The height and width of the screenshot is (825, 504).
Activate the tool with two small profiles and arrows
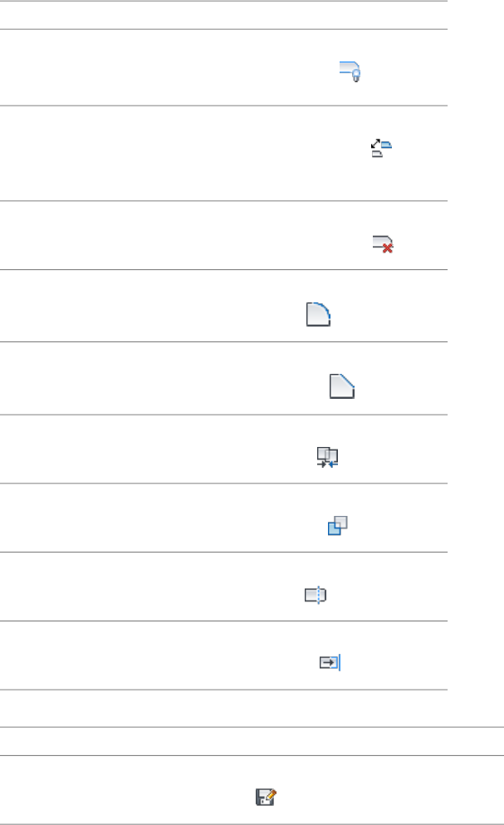[380, 150]
